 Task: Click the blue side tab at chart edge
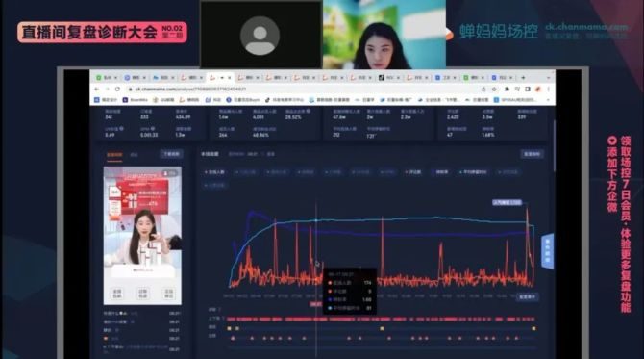pyautogui.click(x=548, y=251)
